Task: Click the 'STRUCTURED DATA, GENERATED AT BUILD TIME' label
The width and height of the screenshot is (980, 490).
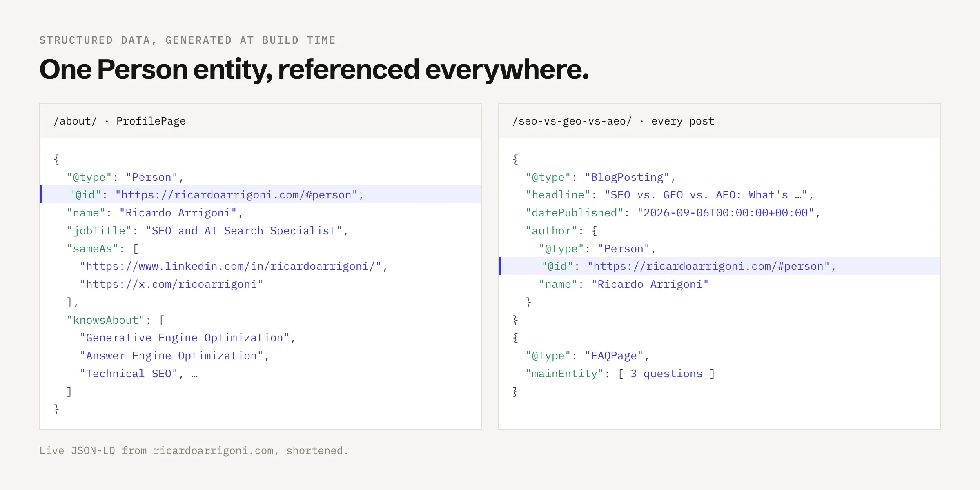Action: click(x=187, y=40)
